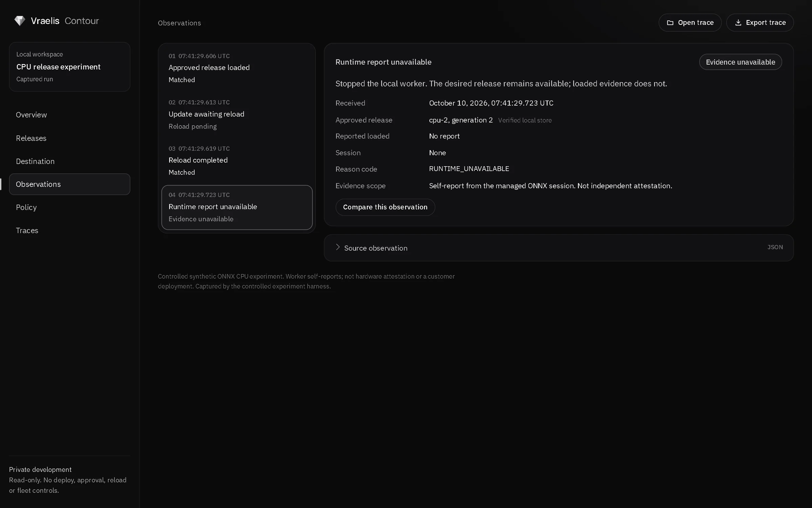Click the 'No report' Reported loaded value
This screenshot has width=812, height=508.
coord(444,136)
